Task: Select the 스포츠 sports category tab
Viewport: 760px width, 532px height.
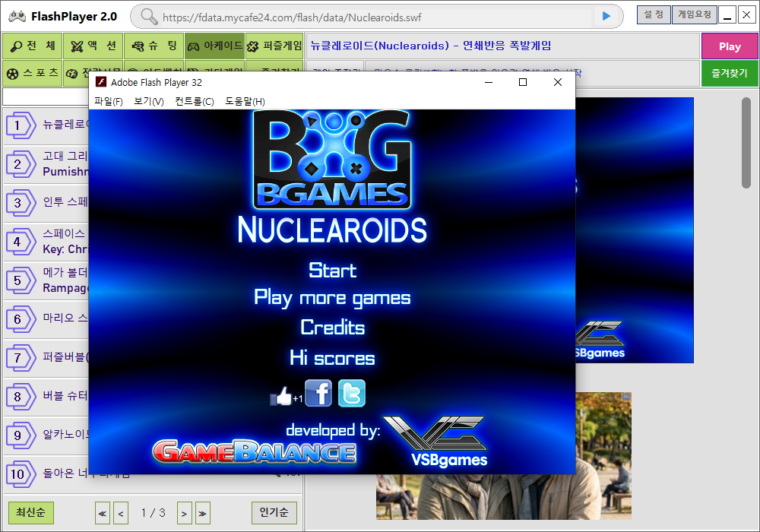Action: 32,73
